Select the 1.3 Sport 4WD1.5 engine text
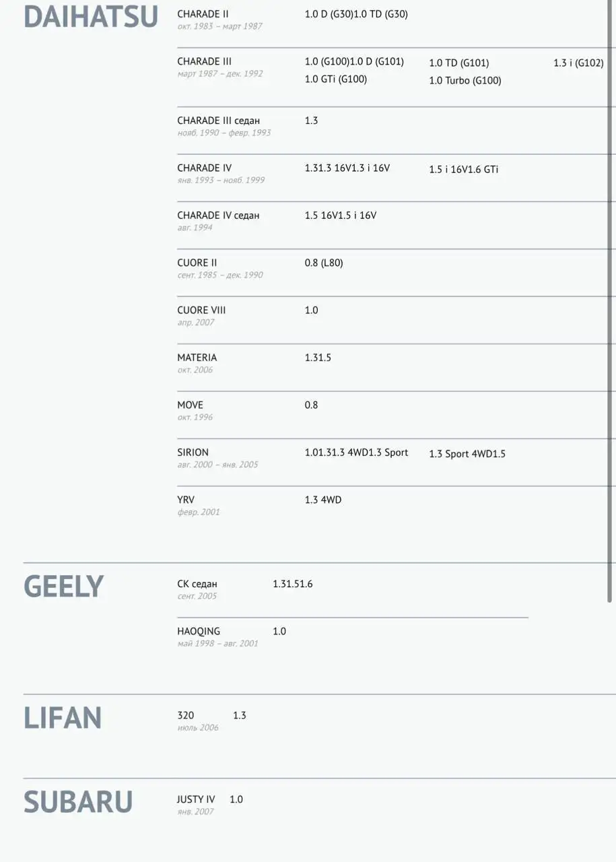The height and width of the screenshot is (862, 616). tap(467, 454)
